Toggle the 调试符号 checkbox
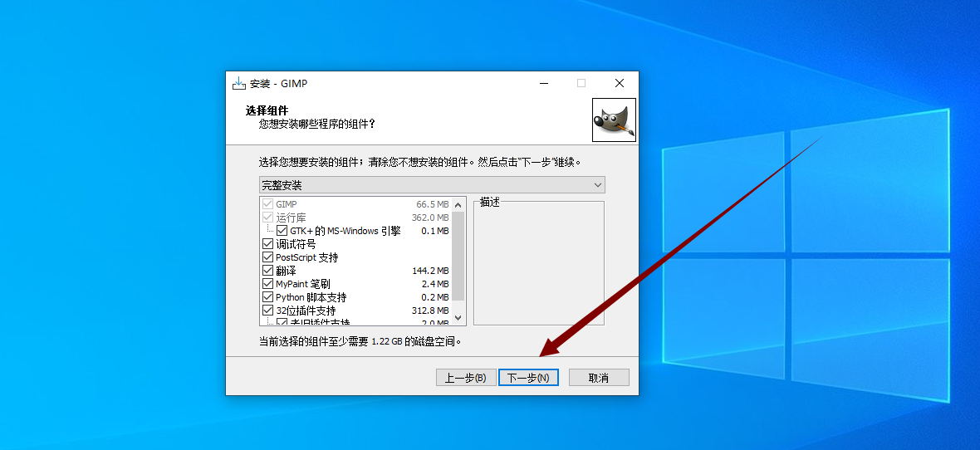Viewport: 980px width, 450px height. pyautogui.click(x=268, y=244)
